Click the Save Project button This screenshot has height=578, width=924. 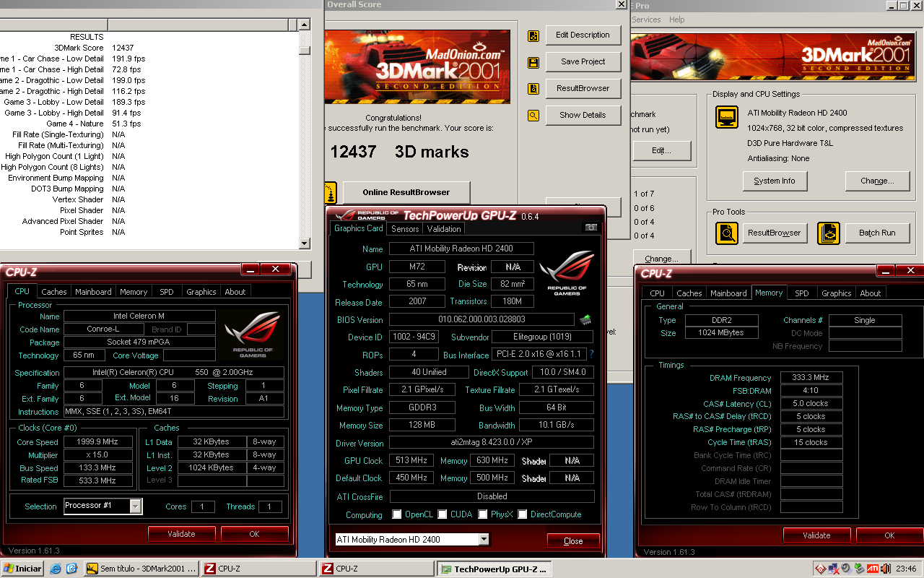(x=583, y=61)
